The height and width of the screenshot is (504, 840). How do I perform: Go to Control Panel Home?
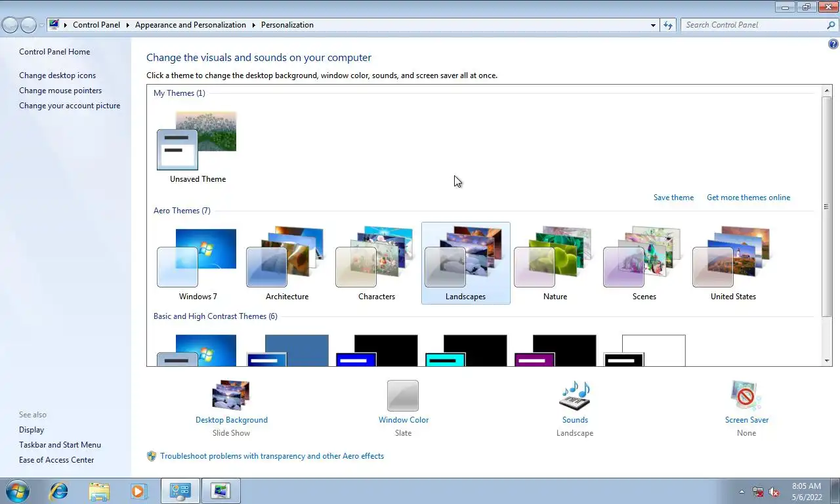[54, 52]
